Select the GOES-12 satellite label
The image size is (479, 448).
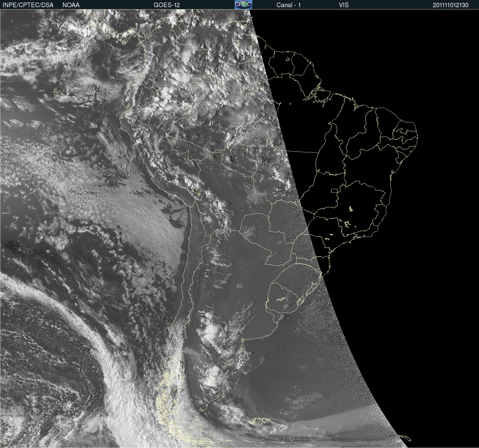tap(167, 5)
